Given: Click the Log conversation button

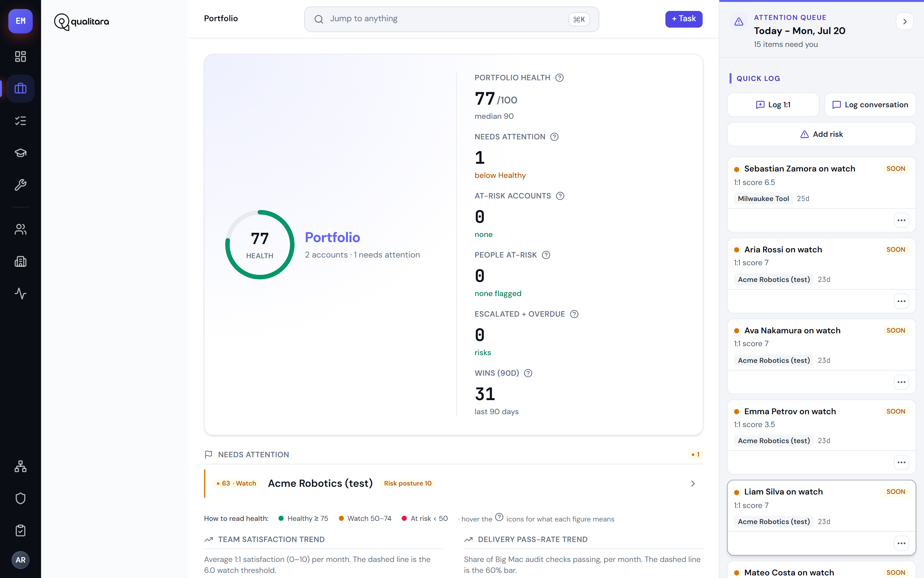Looking at the screenshot, I should [870, 105].
